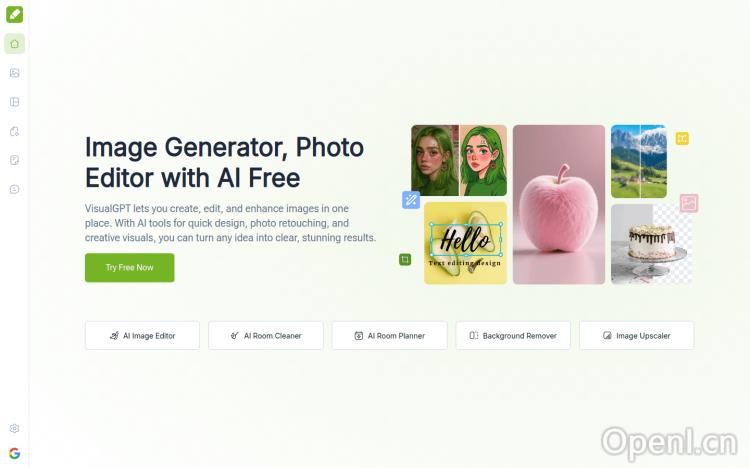Click the blue magic wand badge
The image size is (750, 468).
click(x=411, y=200)
